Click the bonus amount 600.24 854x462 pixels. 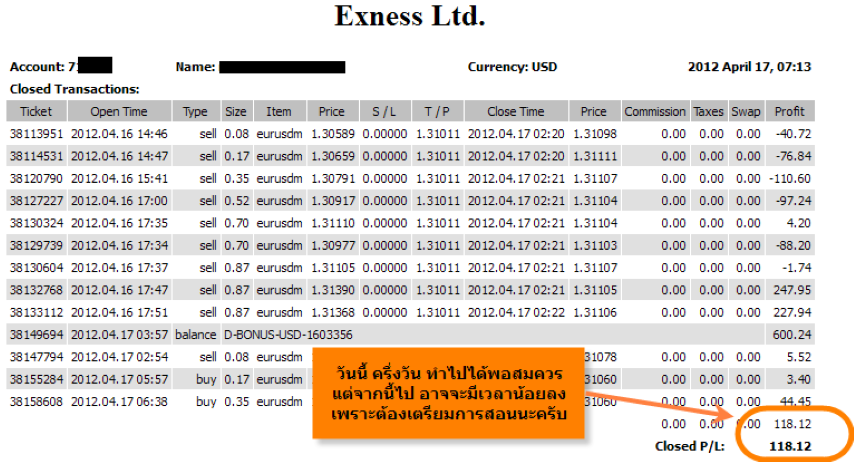792,335
